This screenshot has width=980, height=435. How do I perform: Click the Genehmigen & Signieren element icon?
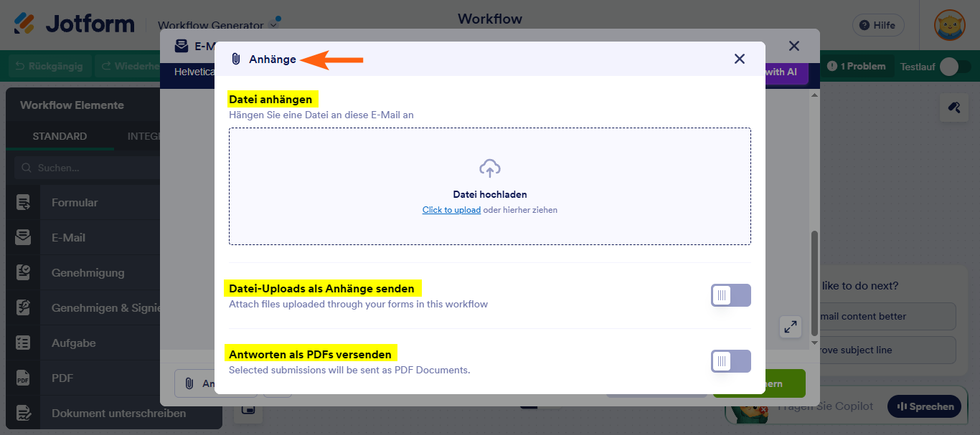(23, 307)
